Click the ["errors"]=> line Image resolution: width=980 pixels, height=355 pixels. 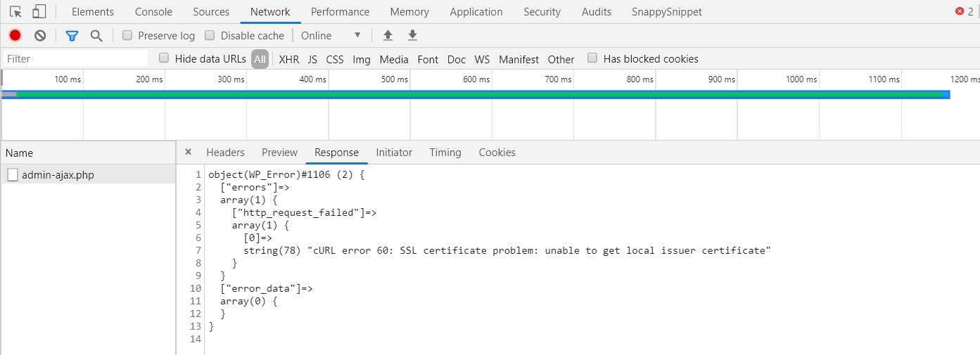(255, 187)
